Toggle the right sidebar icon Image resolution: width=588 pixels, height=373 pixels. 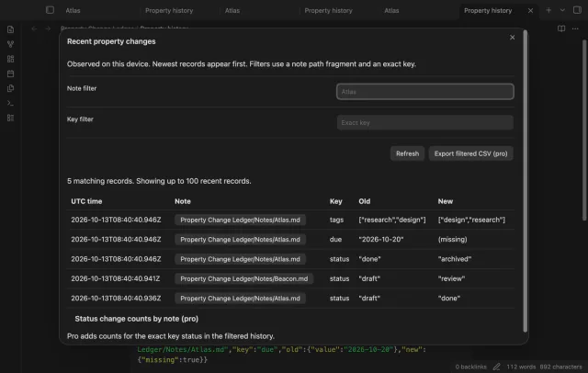click(x=577, y=10)
